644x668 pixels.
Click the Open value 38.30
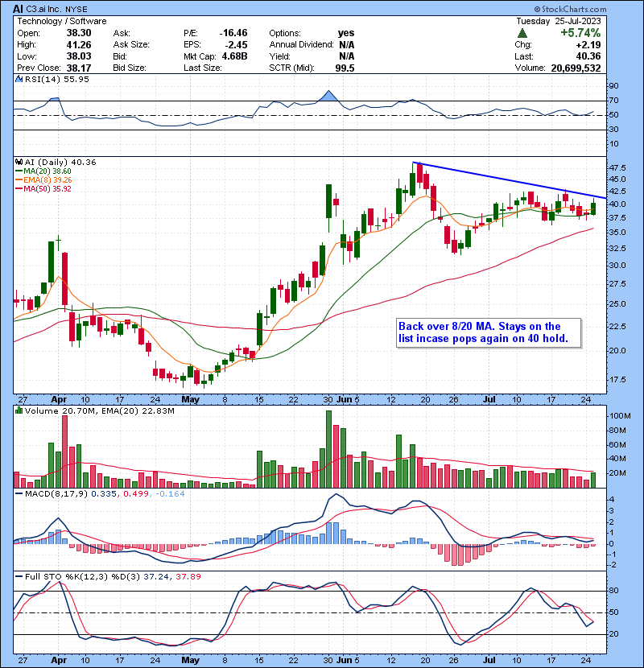point(79,33)
